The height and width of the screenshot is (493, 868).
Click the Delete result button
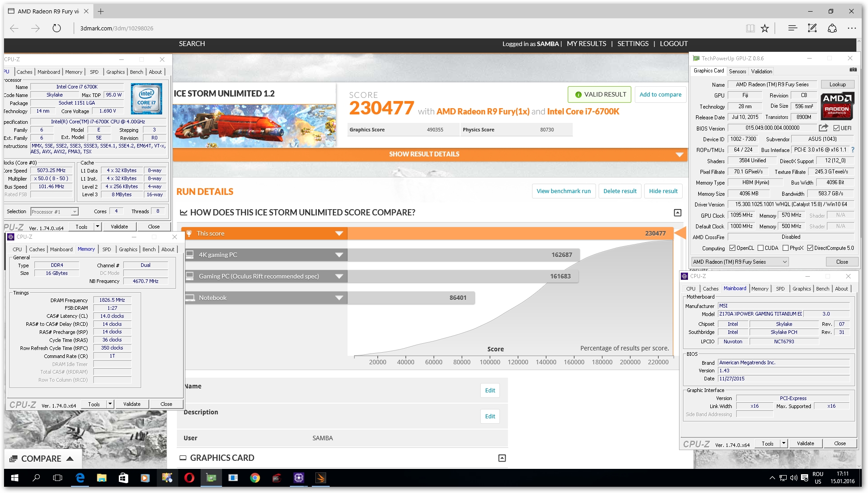620,191
